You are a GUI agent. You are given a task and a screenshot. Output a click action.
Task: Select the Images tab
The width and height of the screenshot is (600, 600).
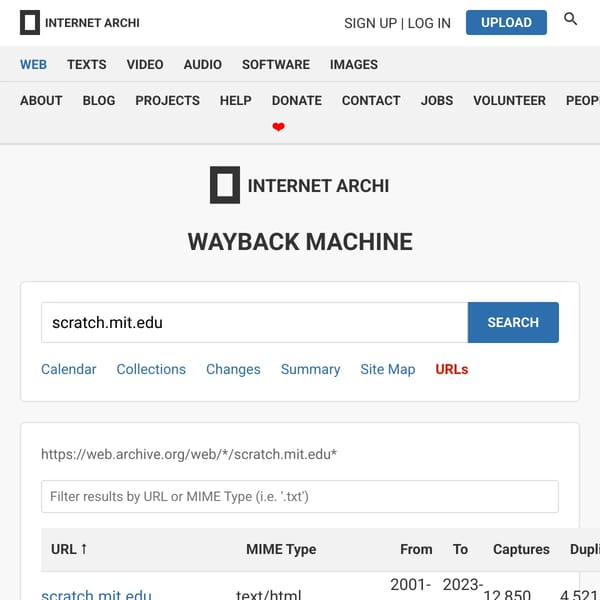tap(354, 64)
